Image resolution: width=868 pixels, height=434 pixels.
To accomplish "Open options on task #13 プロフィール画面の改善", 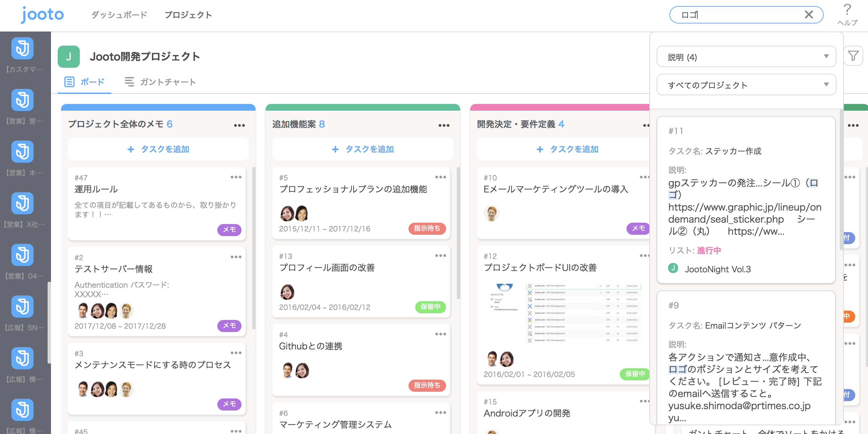I will click(x=440, y=256).
